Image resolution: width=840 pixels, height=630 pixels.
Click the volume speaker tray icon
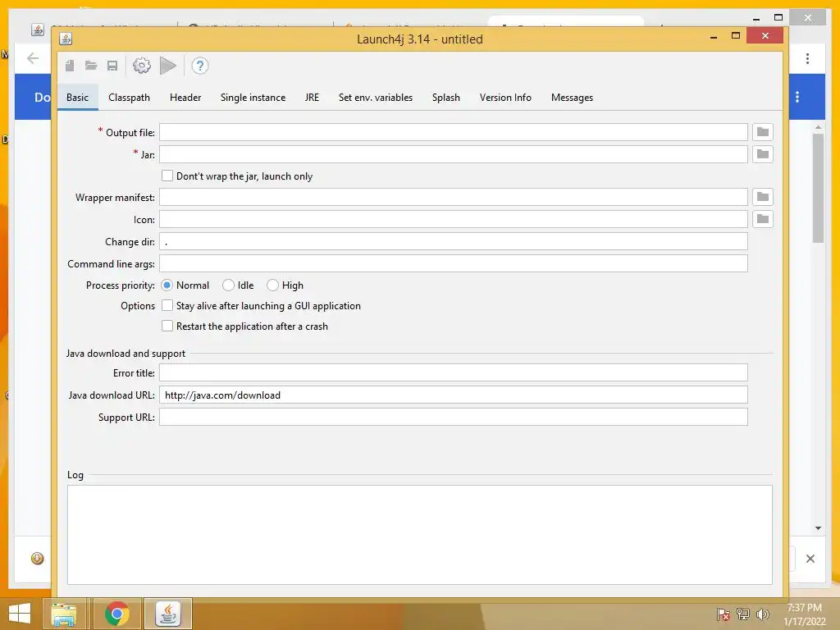(762, 614)
